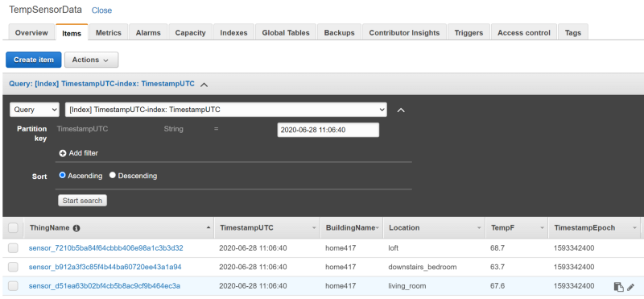Image resolution: width=644 pixels, height=299 pixels.
Task: Choose Ascending sort order
Action: tap(63, 175)
